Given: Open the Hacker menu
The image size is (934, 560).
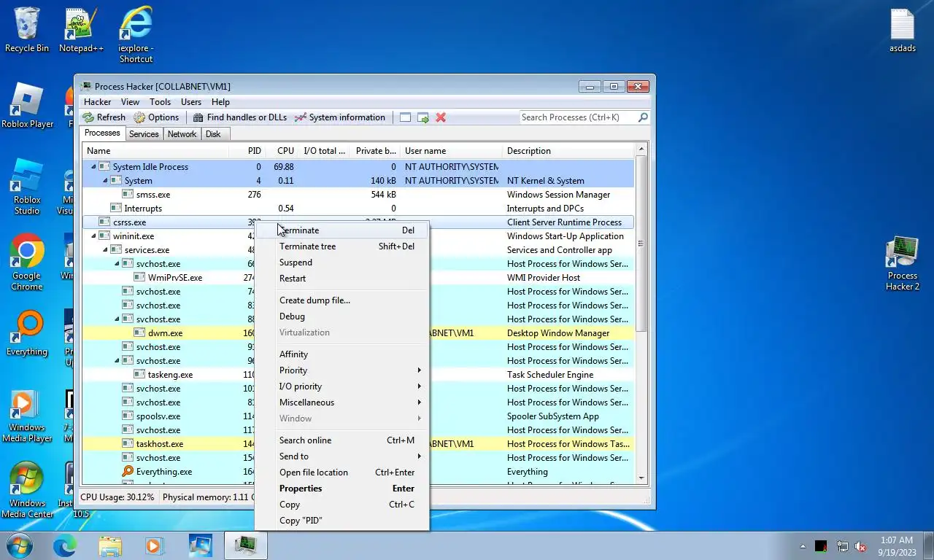Looking at the screenshot, I should point(98,102).
